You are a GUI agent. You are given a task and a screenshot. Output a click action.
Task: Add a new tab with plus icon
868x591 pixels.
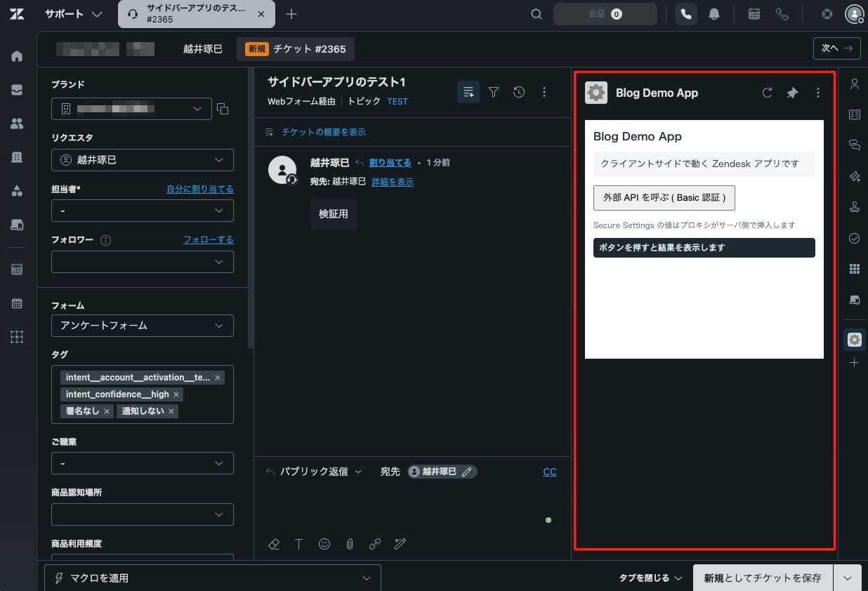tap(291, 14)
